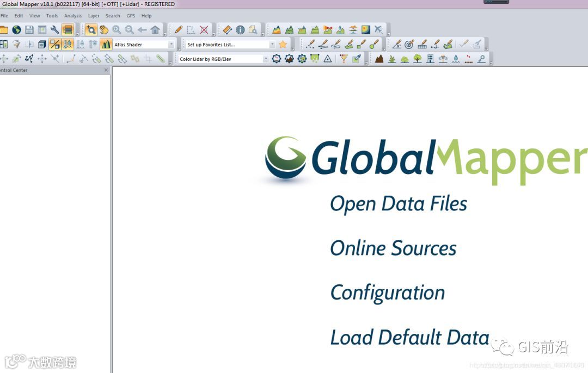Click the Zoom Out magnifier icon
The image size is (588, 373).
[x=130, y=29]
